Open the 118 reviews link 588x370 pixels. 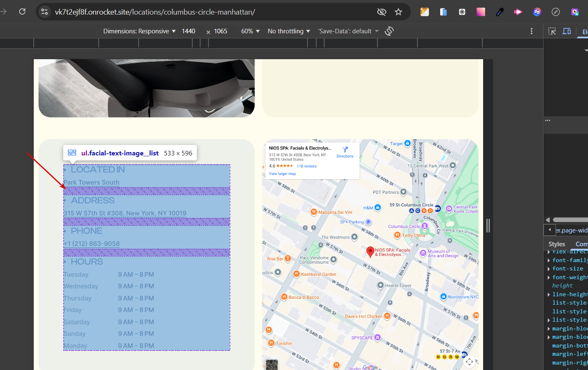pyautogui.click(x=306, y=166)
